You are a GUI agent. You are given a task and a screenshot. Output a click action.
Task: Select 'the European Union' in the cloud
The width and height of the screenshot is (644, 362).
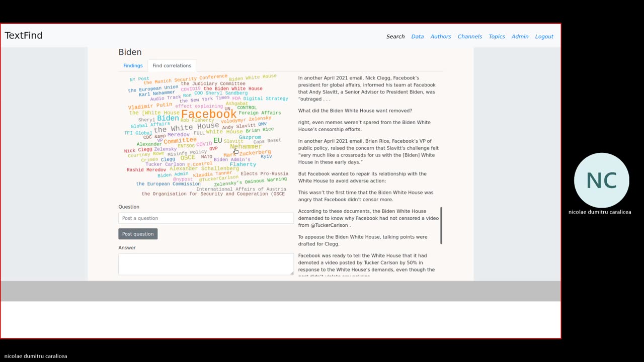153,89
